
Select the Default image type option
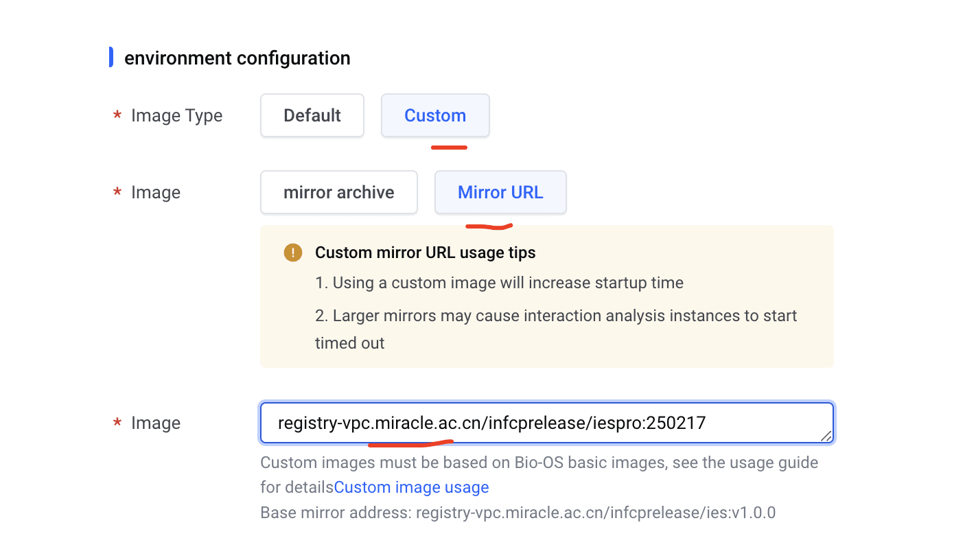pyautogui.click(x=312, y=115)
